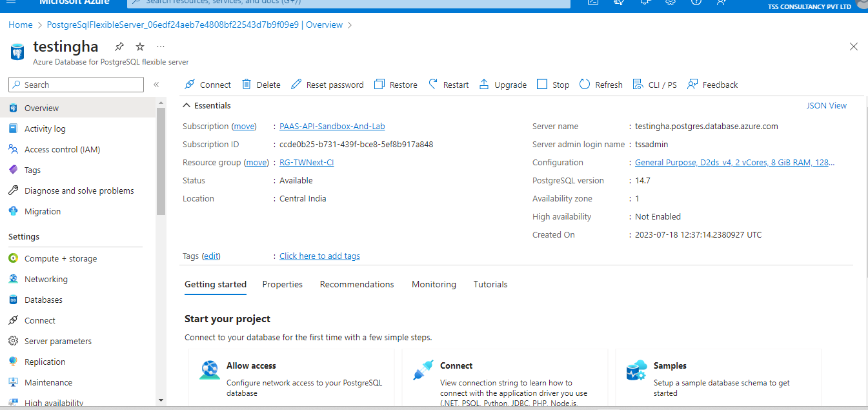Open the RG-TWNext-CI resource group link
Screen dimensions: 868x410
click(307, 162)
